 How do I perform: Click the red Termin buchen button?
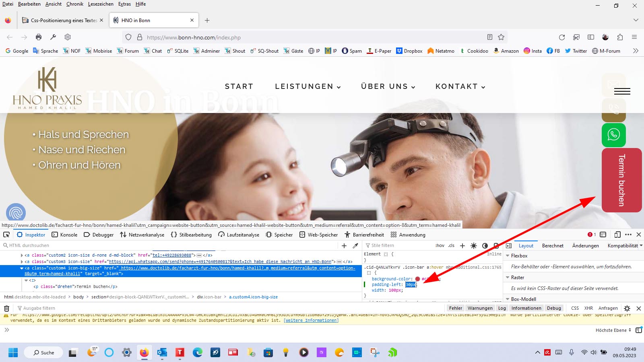(x=621, y=180)
